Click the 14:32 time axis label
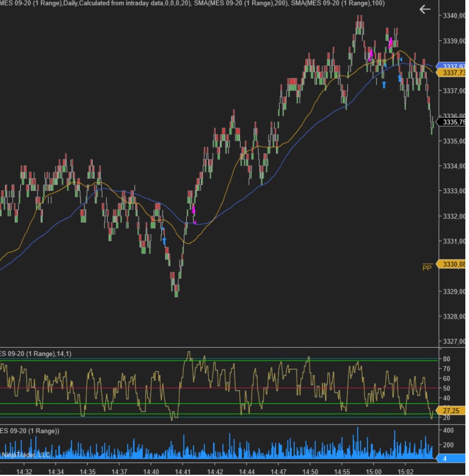469x476 pixels. pos(24,472)
